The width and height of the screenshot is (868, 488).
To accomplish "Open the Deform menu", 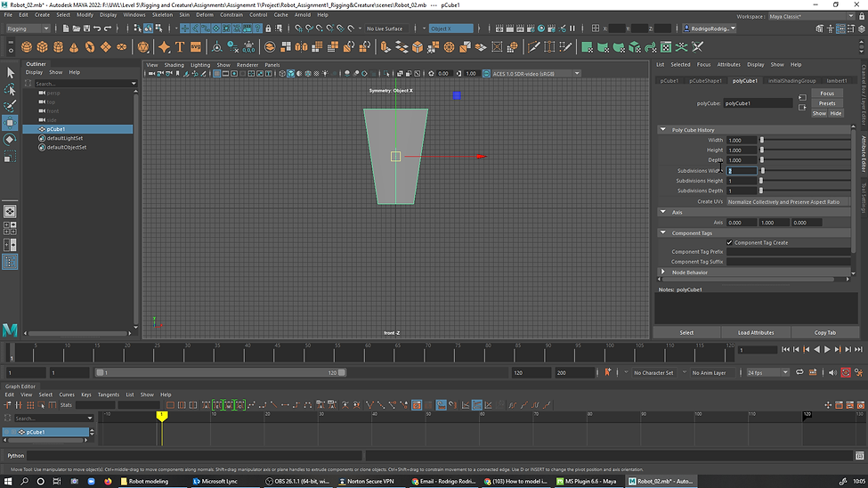I will coord(204,15).
